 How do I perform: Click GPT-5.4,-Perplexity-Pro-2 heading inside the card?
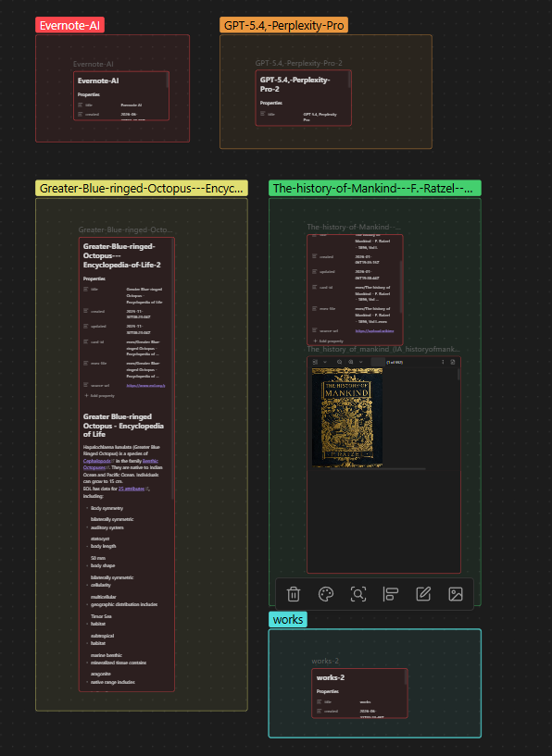295,84
